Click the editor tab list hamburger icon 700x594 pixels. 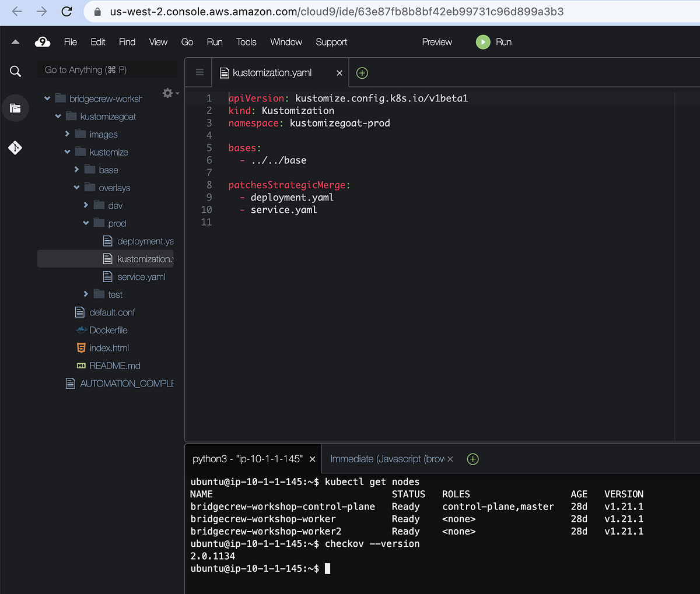198,72
